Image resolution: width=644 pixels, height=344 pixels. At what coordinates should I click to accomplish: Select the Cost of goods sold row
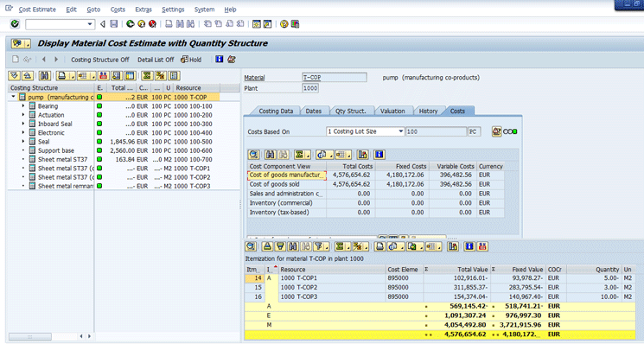click(x=376, y=184)
